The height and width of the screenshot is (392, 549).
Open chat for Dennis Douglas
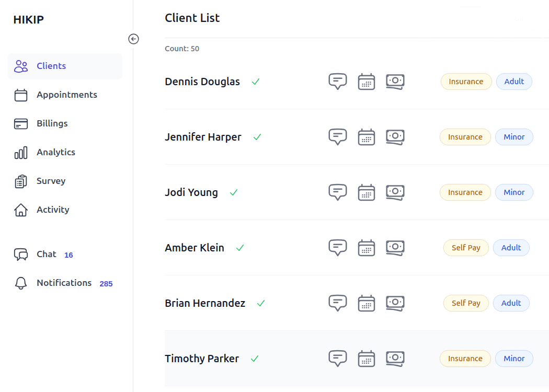click(x=338, y=82)
